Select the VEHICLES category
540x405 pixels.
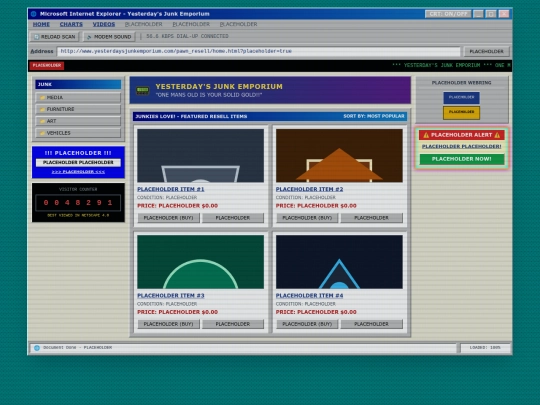(x=78, y=133)
